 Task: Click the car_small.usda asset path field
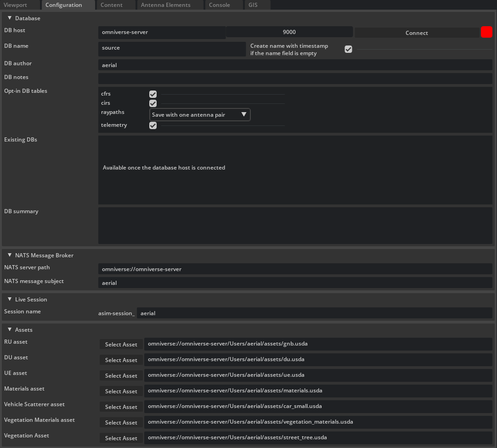click(318, 406)
